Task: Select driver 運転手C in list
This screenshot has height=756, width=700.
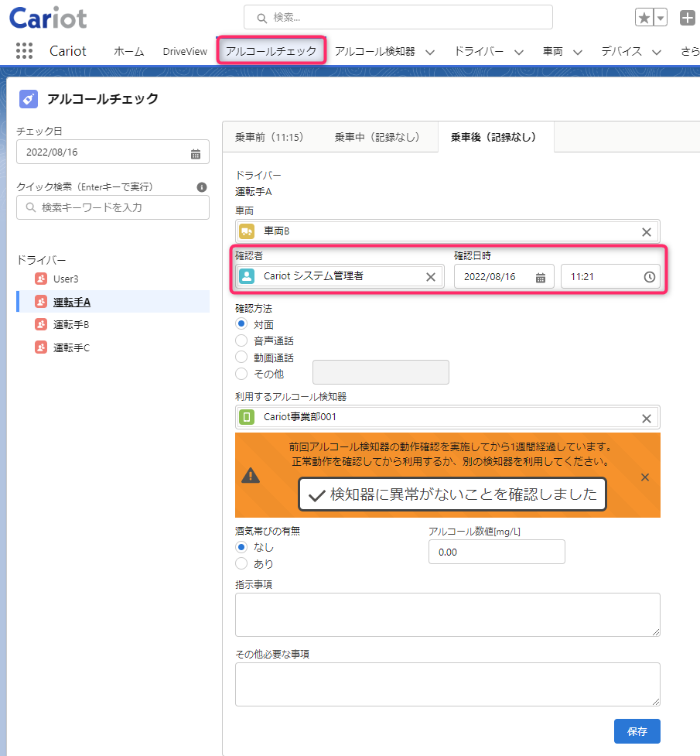Action: pos(71,347)
